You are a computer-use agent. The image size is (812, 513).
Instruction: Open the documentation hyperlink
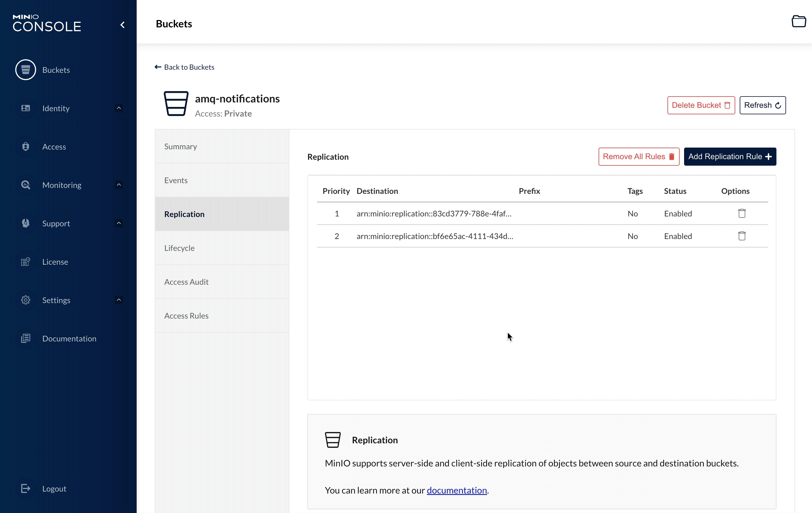(x=457, y=490)
